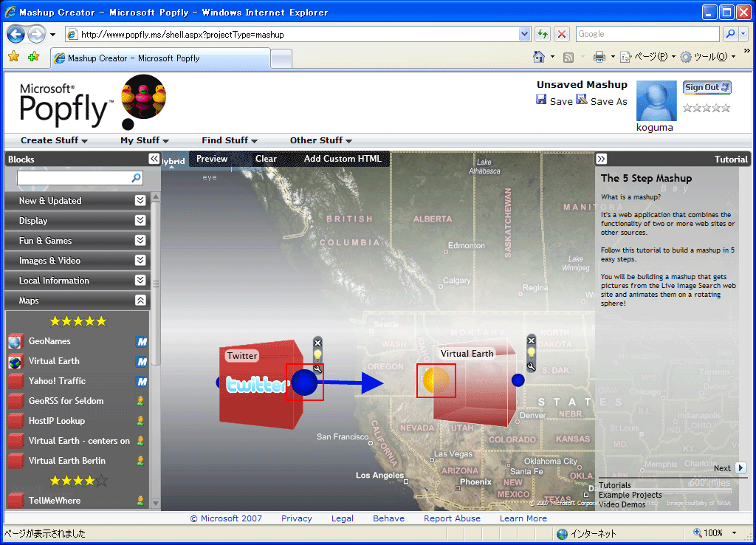Image resolution: width=756 pixels, height=545 pixels.
Task: Expand the Display blocks category
Action: 140,220
